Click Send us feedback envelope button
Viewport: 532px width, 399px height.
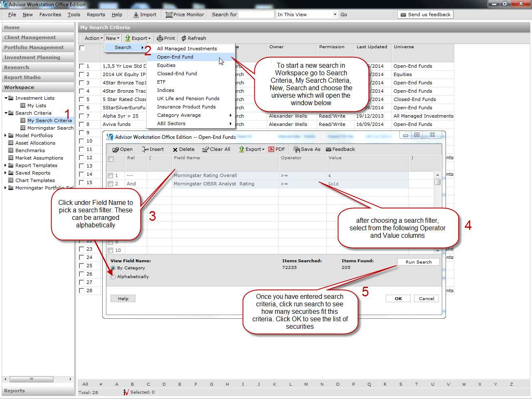click(x=425, y=15)
